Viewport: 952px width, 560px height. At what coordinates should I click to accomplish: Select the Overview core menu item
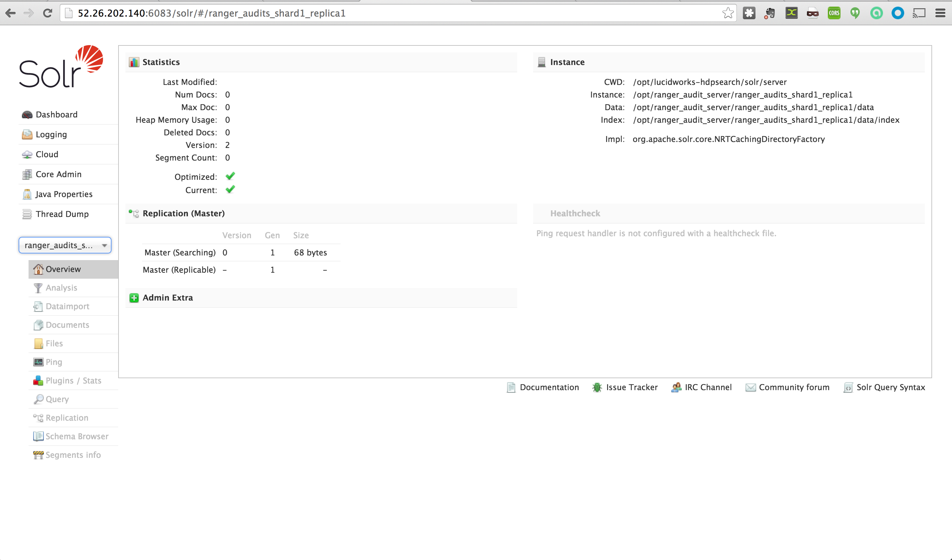click(x=73, y=269)
